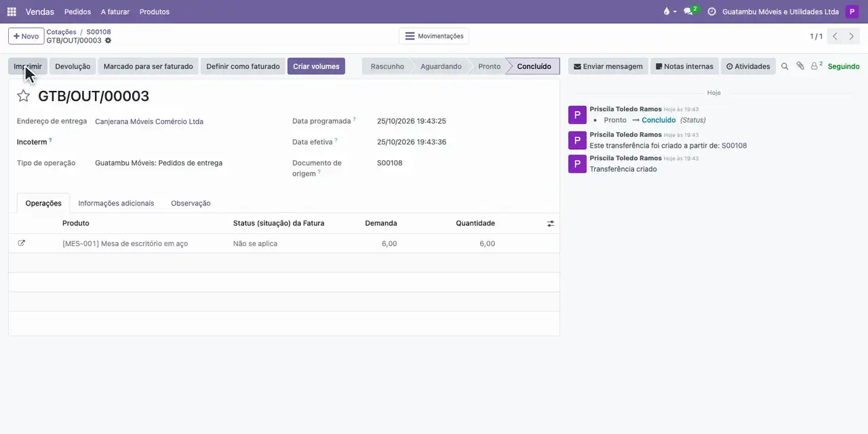
Task: Click Marcado para ser faturado button
Action: click(x=148, y=66)
